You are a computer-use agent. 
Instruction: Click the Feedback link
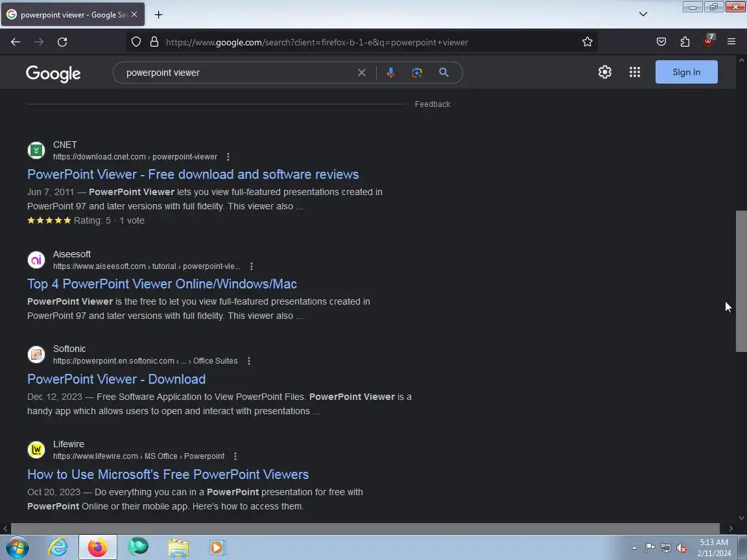tap(433, 104)
